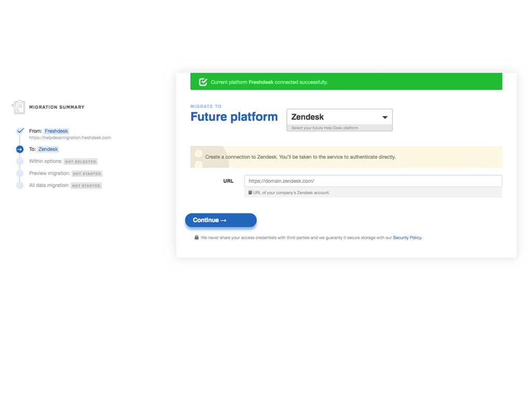Screen dimensions: 532x399
Task: Open the Future platform Zendesk dropdown
Action: (339, 117)
